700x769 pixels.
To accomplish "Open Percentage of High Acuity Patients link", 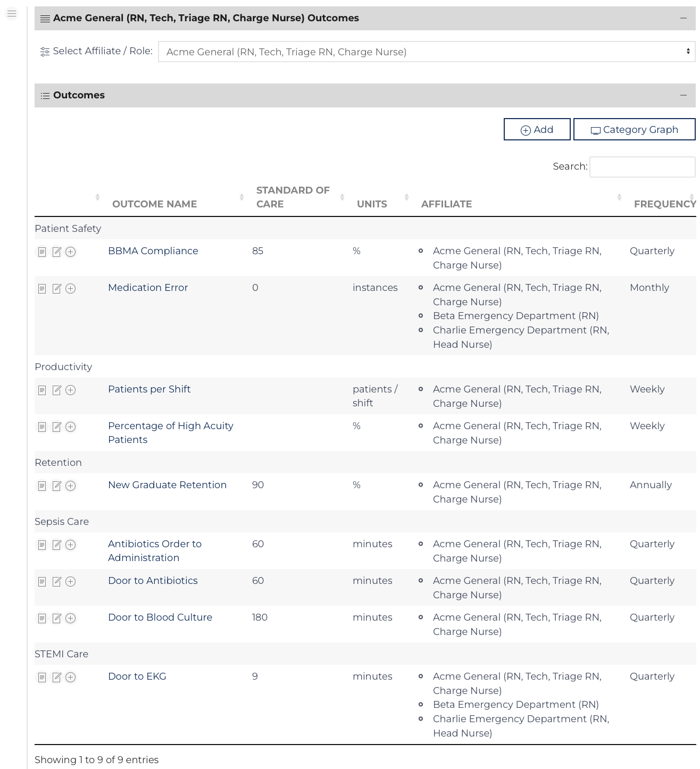I will click(x=171, y=433).
